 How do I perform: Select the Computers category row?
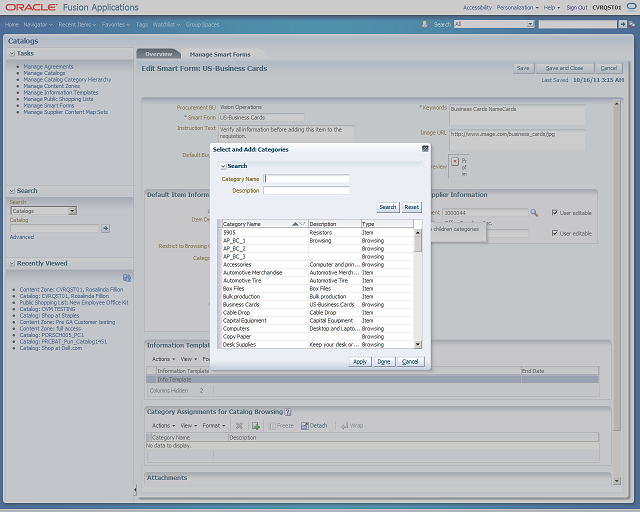point(317,329)
